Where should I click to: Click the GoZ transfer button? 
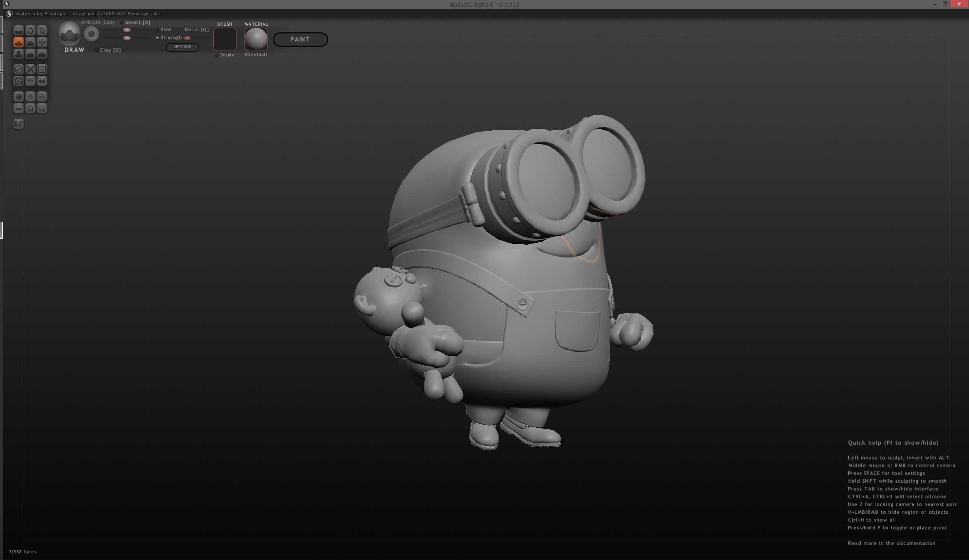point(18,124)
